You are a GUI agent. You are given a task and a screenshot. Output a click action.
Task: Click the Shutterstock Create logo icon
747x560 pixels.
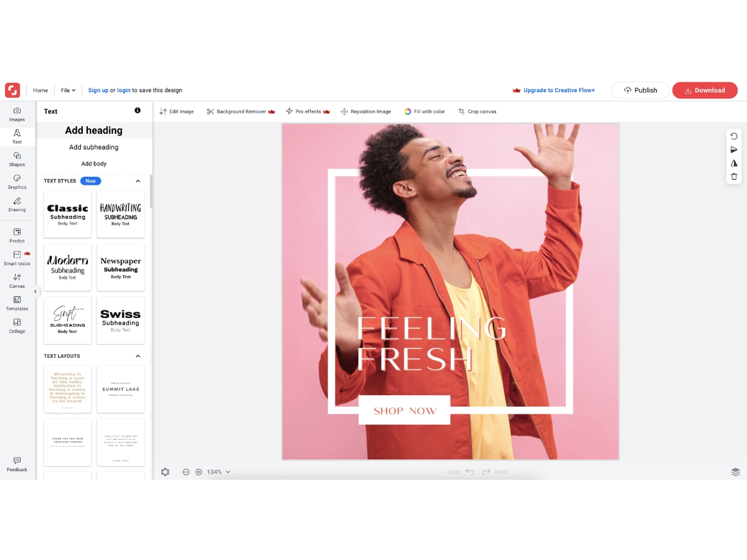coord(12,90)
